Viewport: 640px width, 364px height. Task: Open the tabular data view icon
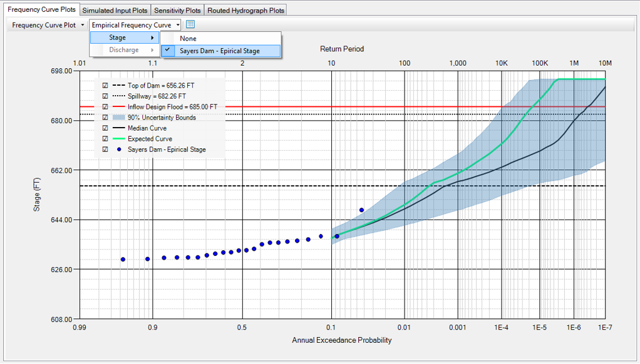pos(190,24)
